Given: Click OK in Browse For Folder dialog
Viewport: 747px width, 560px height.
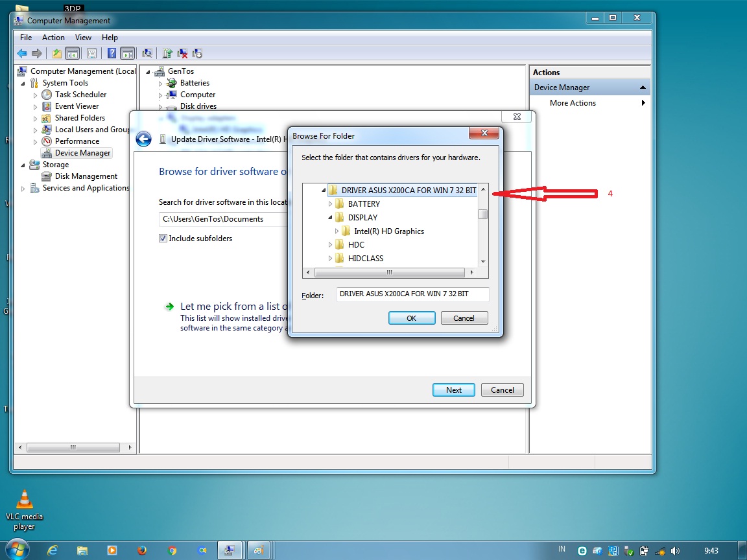Looking at the screenshot, I should (x=412, y=318).
